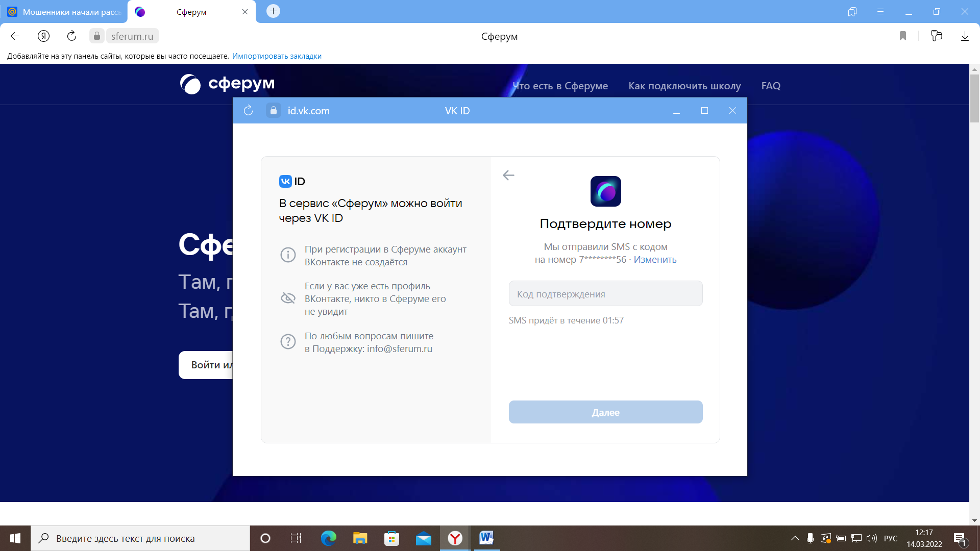Viewport: 980px width, 551px height.
Task: Click the Сферум logo in page header
Action: point(227,84)
